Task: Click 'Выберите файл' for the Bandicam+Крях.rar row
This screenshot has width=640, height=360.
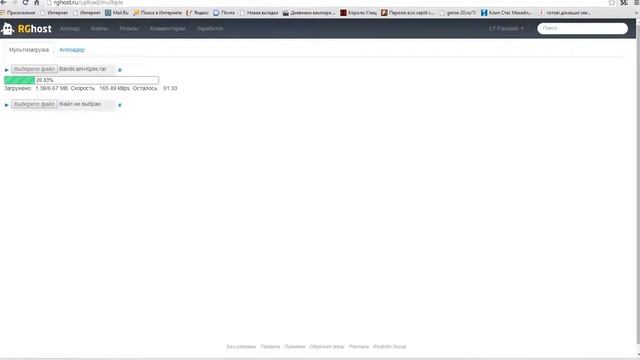Action: click(34, 69)
